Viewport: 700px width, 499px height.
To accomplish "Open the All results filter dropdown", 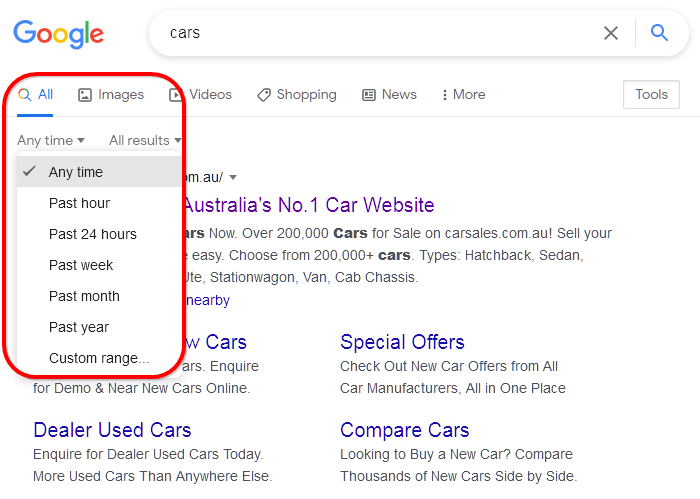I will tap(145, 141).
